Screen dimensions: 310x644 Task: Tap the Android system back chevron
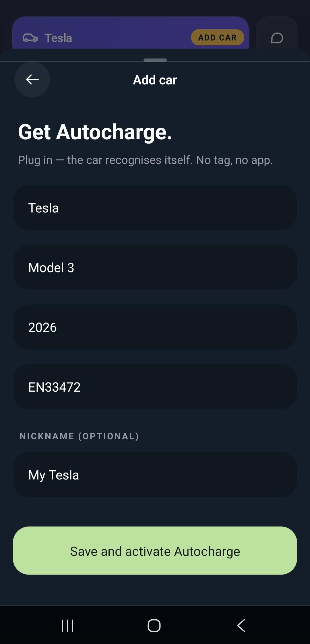[x=241, y=625]
